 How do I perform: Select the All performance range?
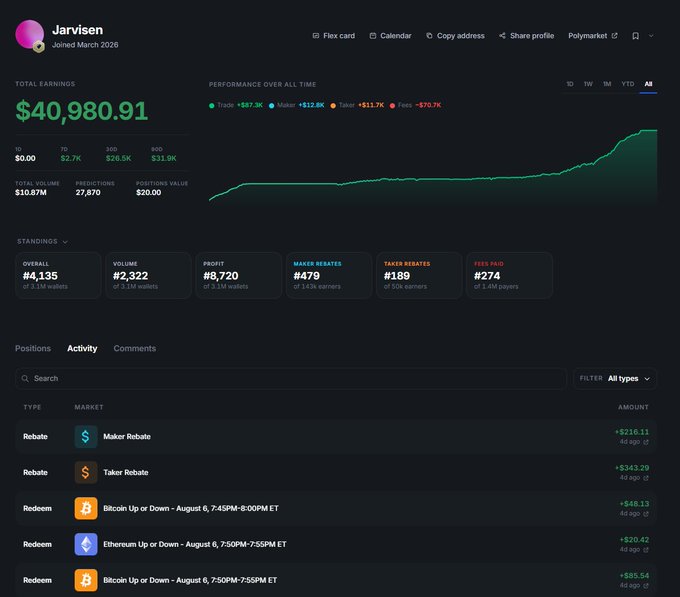coord(648,84)
